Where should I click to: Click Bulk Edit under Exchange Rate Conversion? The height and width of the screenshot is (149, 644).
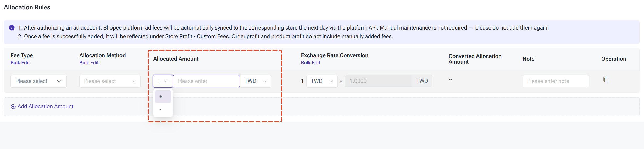[x=310, y=63]
